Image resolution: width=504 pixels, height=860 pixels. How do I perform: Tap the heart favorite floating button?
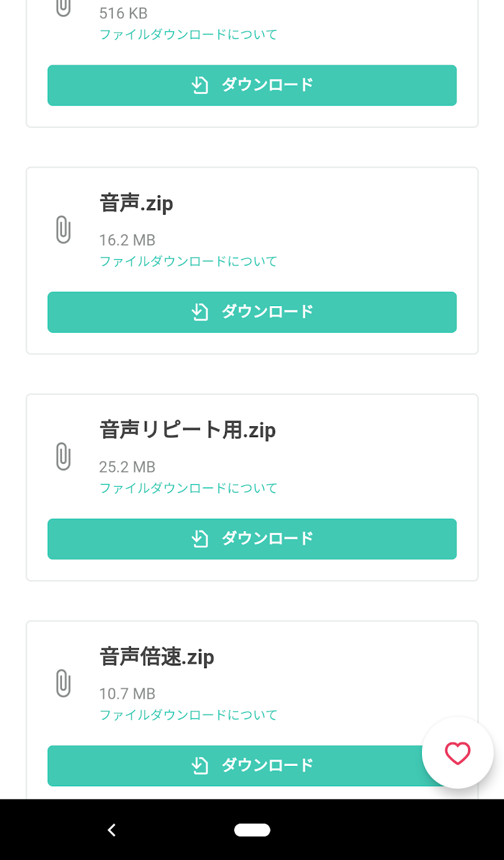point(457,753)
